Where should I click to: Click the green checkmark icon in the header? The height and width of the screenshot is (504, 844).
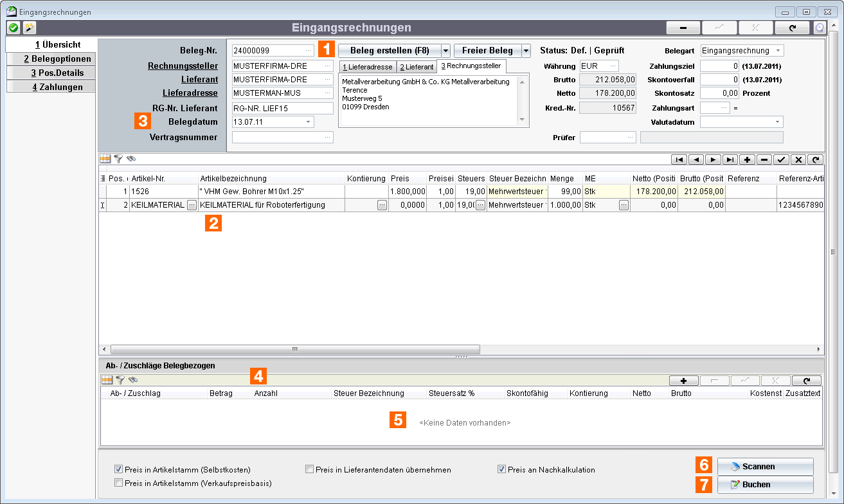13,28
